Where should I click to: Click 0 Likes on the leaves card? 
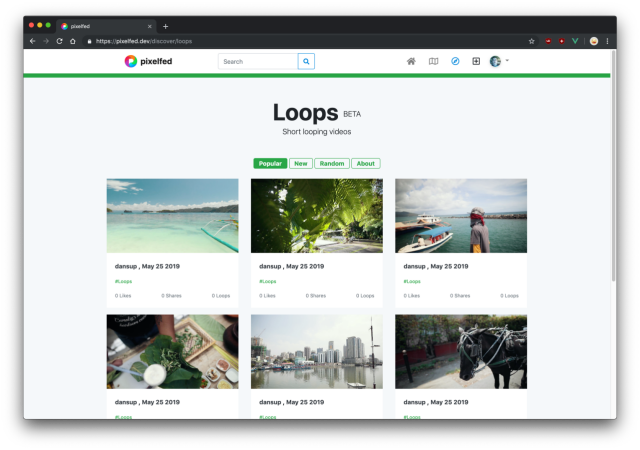pyautogui.click(x=267, y=296)
